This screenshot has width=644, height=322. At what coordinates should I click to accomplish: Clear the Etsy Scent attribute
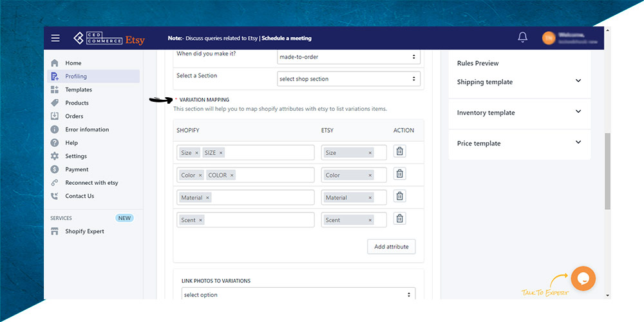[370, 220]
